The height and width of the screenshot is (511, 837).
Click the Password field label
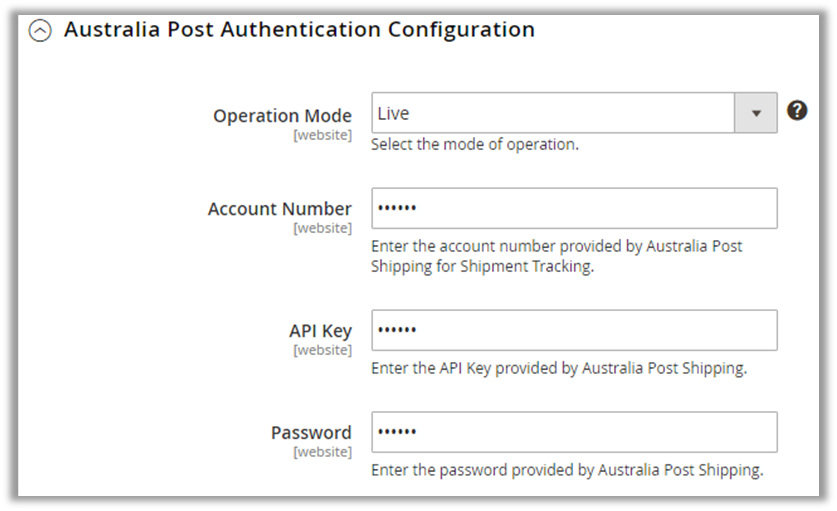311,433
